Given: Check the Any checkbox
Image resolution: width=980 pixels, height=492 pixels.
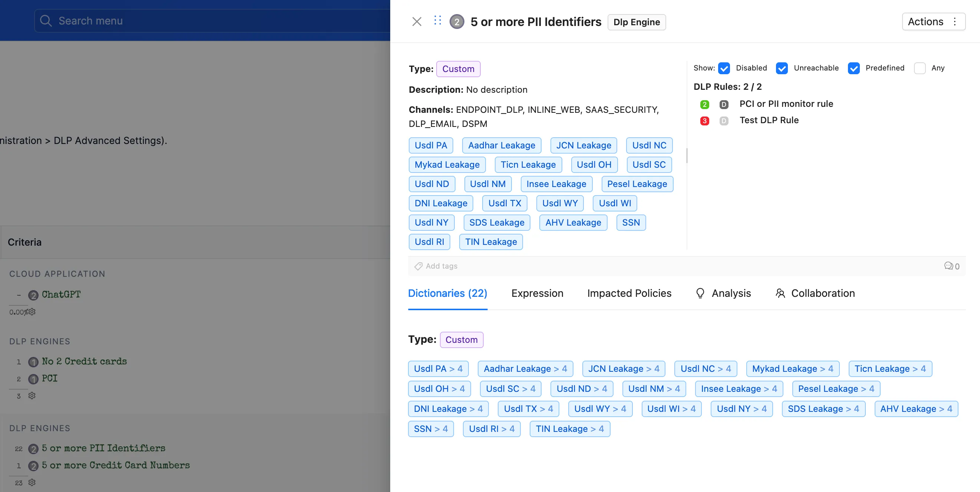Looking at the screenshot, I should [x=920, y=68].
